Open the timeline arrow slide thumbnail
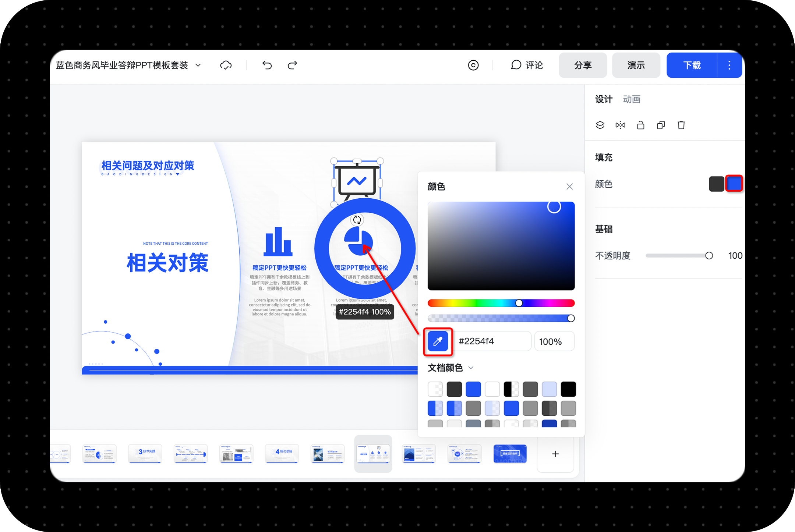Viewport: 795px width, 532px height. 191,454
